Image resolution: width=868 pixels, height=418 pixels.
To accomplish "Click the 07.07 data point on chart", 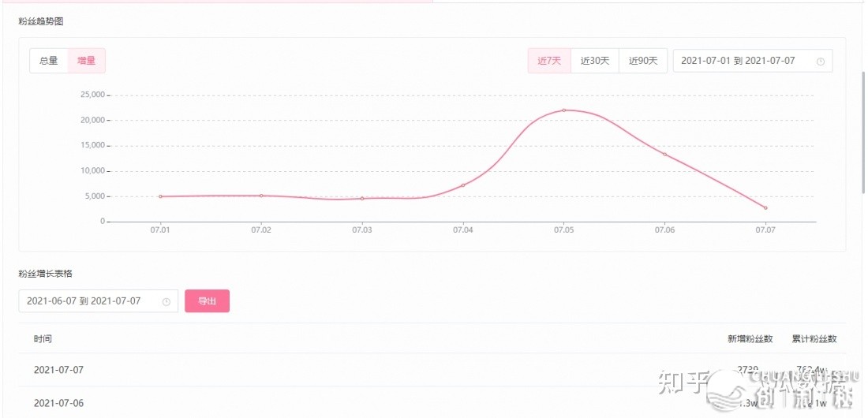I will [x=765, y=208].
